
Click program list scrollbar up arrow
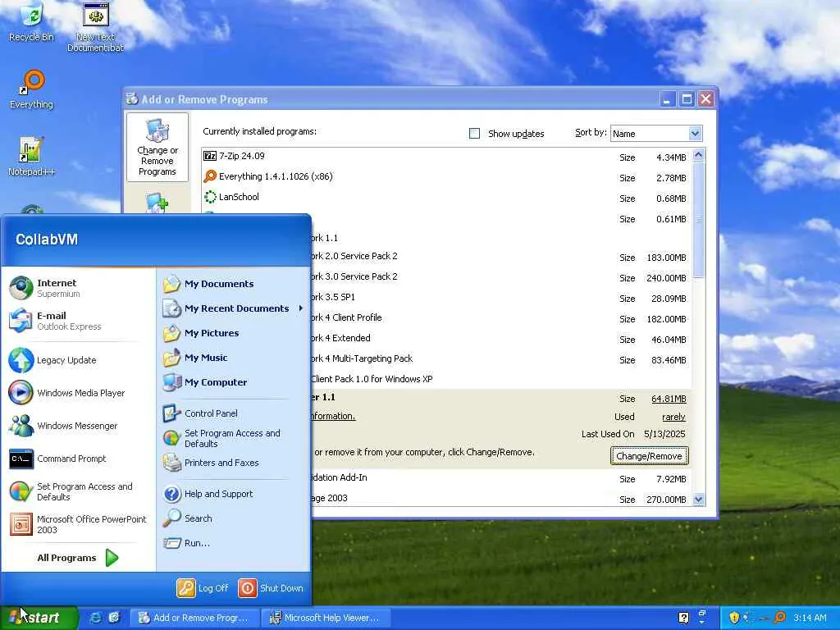(x=698, y=155)
